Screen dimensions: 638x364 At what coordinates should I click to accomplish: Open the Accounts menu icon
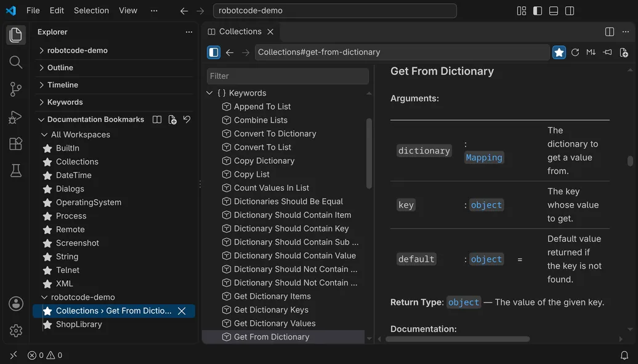tap(16, 304)
